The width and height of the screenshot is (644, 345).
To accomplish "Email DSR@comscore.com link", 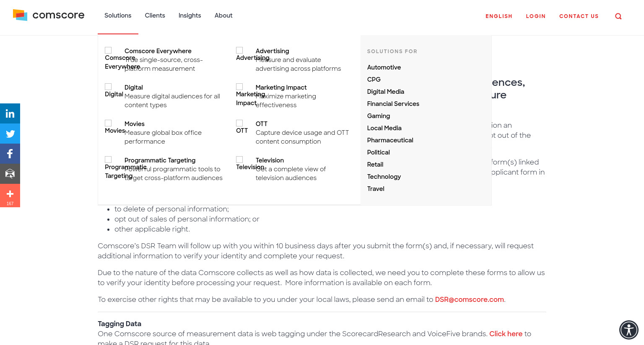I will pyautogui.click(x=469, y=299).
